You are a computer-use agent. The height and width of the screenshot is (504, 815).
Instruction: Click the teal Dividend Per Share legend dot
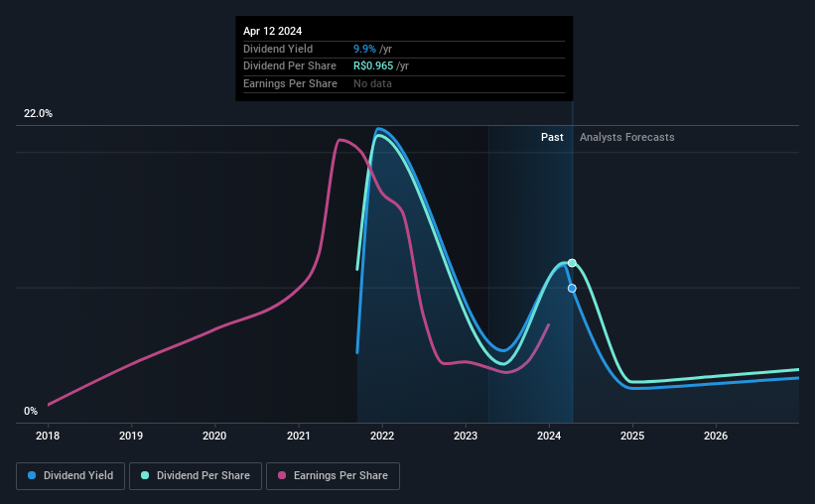point(145,475)
